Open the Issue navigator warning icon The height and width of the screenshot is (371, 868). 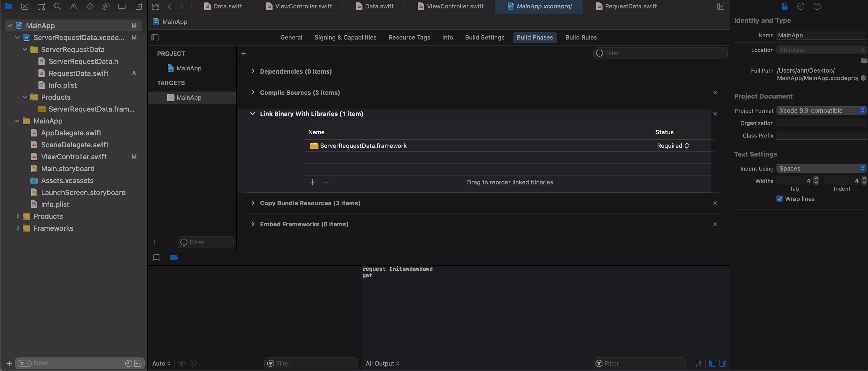tap(73, 6)
